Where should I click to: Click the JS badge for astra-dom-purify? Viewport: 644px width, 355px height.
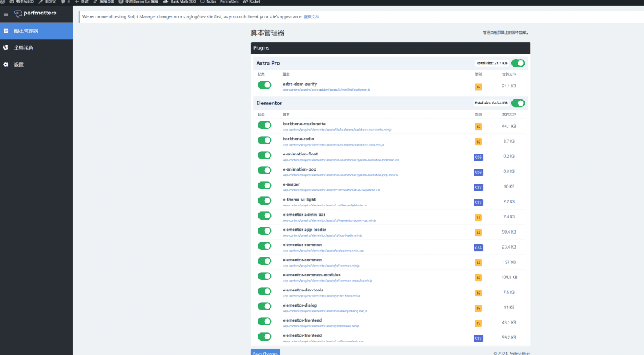pos(478,87)
